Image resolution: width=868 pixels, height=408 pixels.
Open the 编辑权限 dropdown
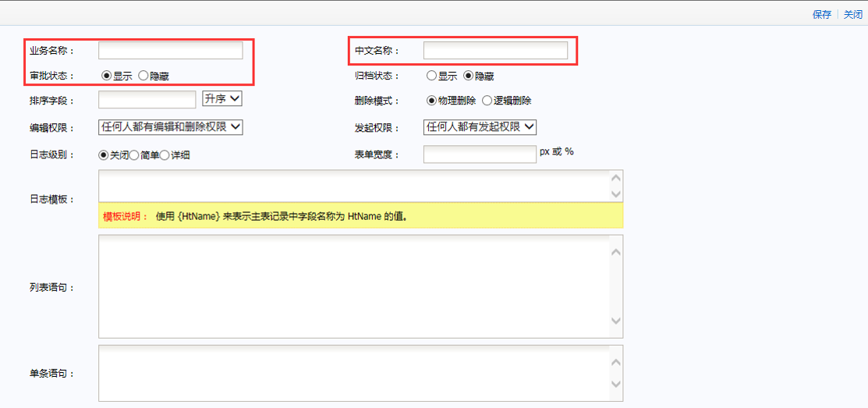pos(171,127)
